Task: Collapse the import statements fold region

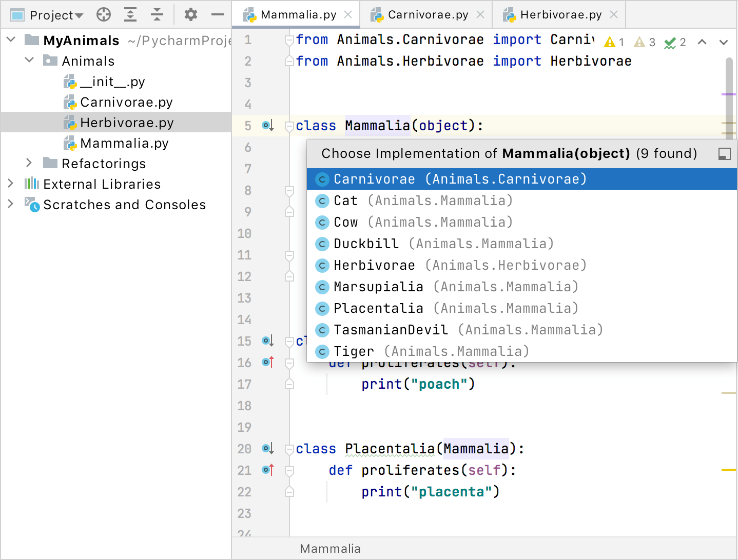Action: (289, 39)
